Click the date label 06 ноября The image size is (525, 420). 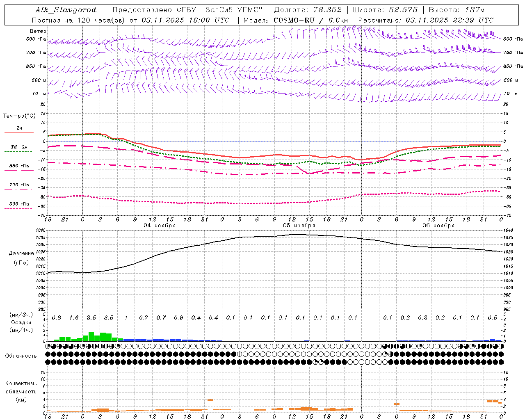coord(438,226)
